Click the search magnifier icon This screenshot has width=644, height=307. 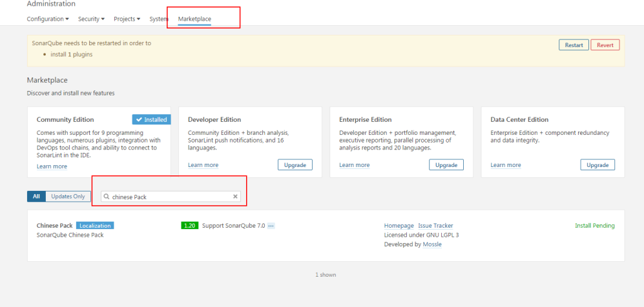(x=107, y=197)
